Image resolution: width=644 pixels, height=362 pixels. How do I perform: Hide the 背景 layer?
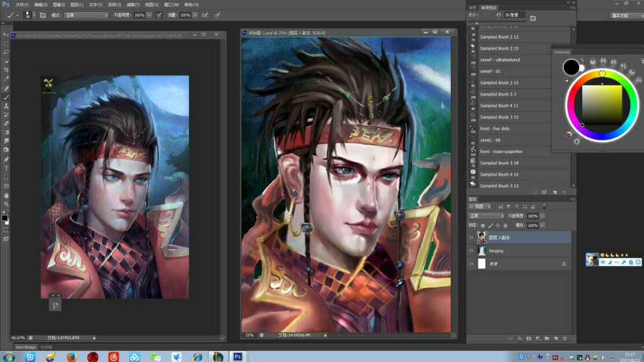coord(471,264)
